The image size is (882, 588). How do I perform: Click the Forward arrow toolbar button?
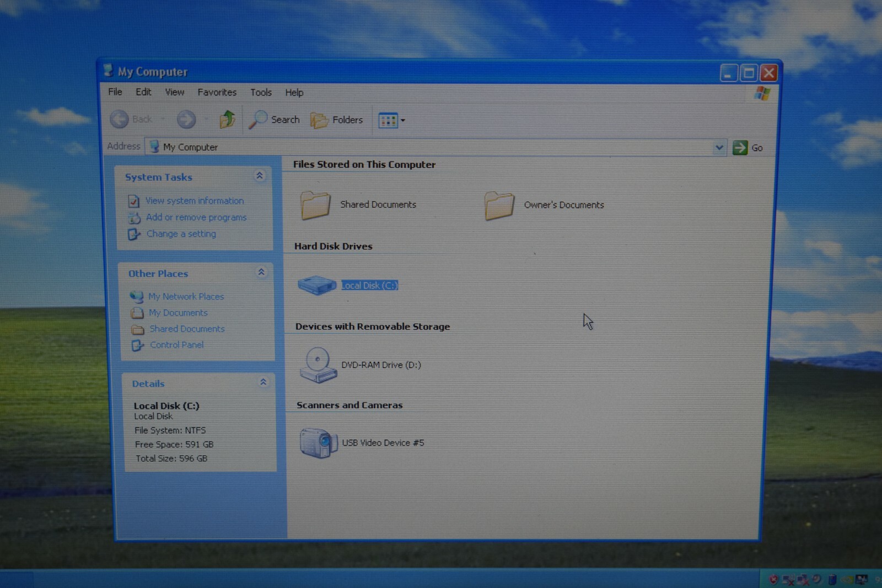pyautogui.click(x=186, y=119)
